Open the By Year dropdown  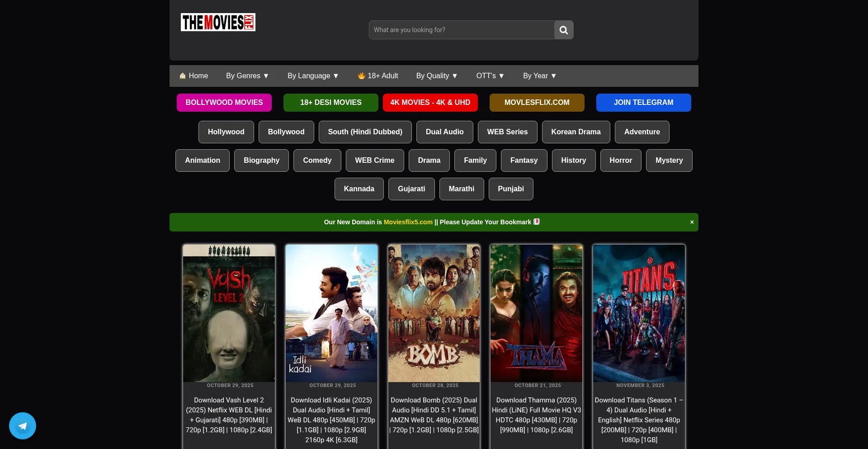pyautogui.click(x=539, y=76)
